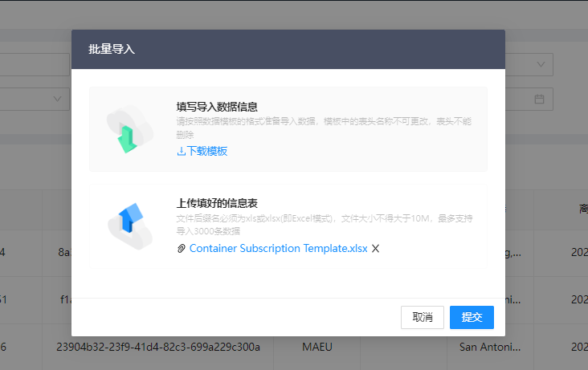Click the 下载模板 download template link
Viewport: 588px width, 370px height.
click(202, 151)
